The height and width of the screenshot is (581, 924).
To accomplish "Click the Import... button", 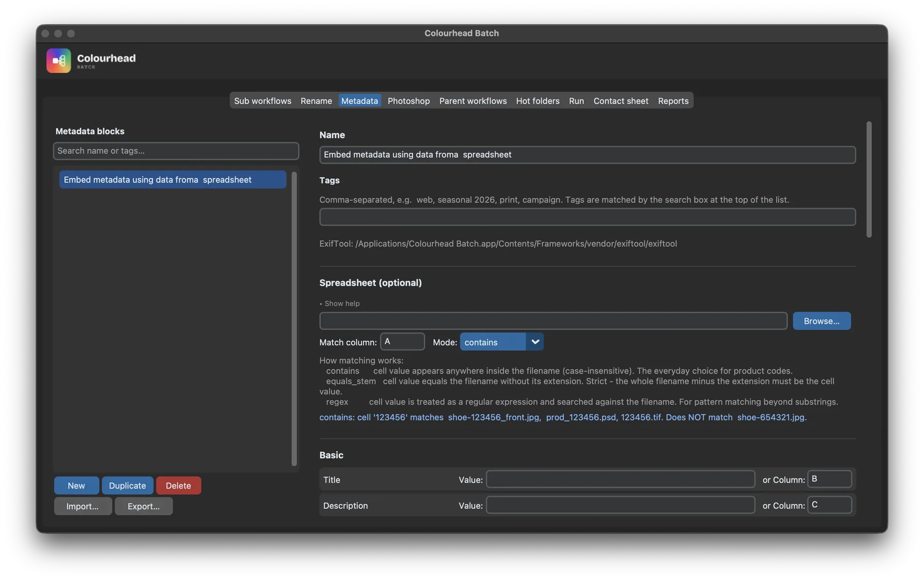I will coord(83,506).
